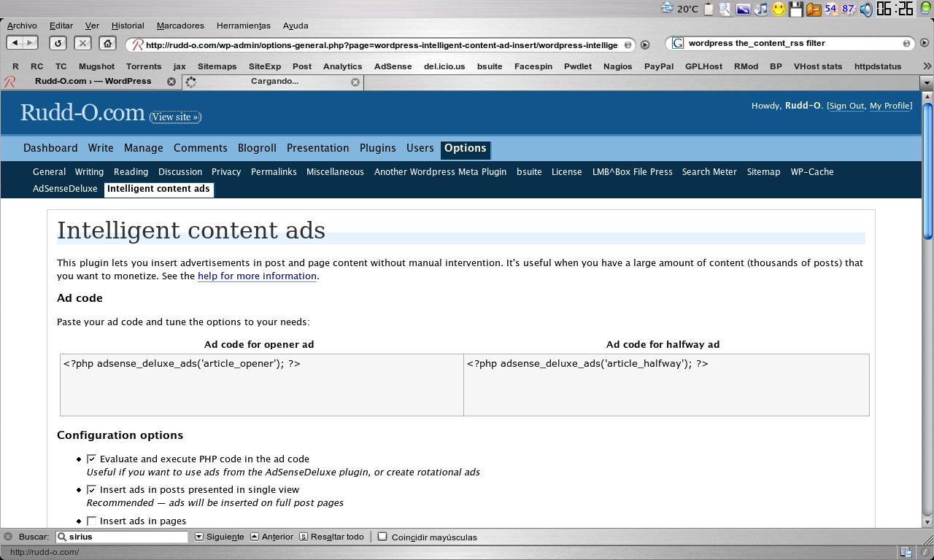Image resolution: width=934 pixels, height=560 pixels.
Task: Focus the Buscar find field containing sirius
Action: point(122,537)
